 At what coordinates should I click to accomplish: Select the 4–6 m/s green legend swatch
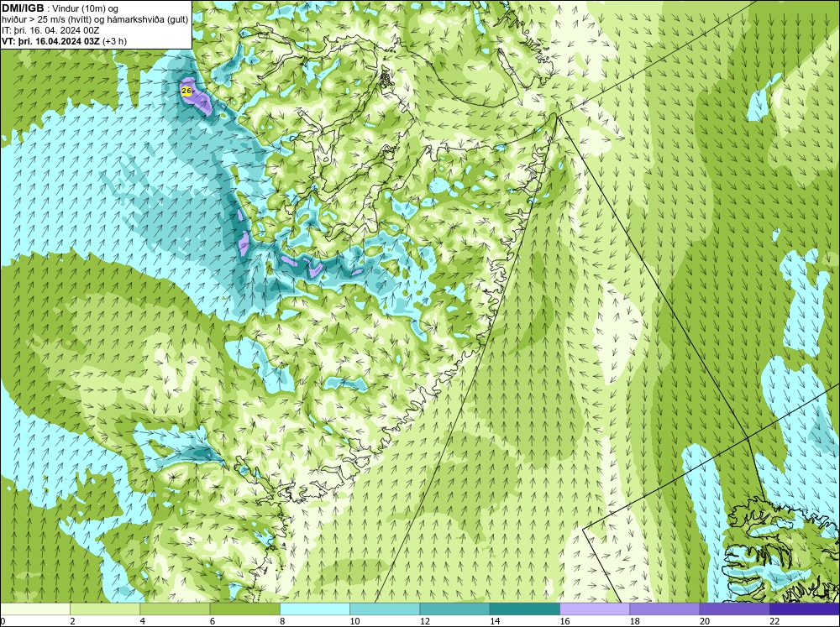(x=175, y=609)
